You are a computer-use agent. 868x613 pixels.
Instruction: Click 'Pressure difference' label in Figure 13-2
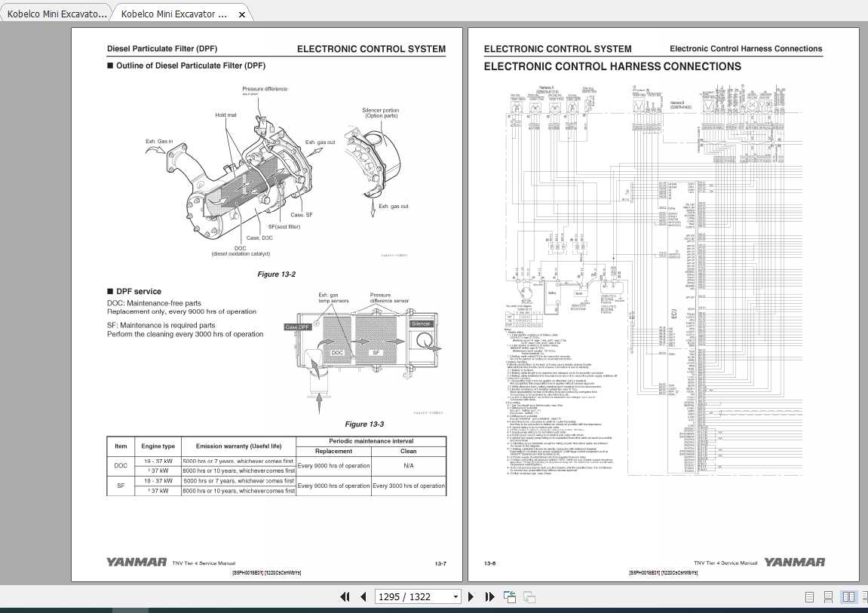coord(265,88)
